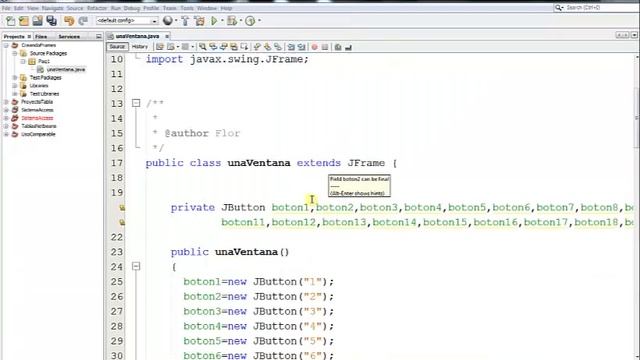The image size is (640, 360).
Task: Switch to the Services tab
Action: click(69, 37)
